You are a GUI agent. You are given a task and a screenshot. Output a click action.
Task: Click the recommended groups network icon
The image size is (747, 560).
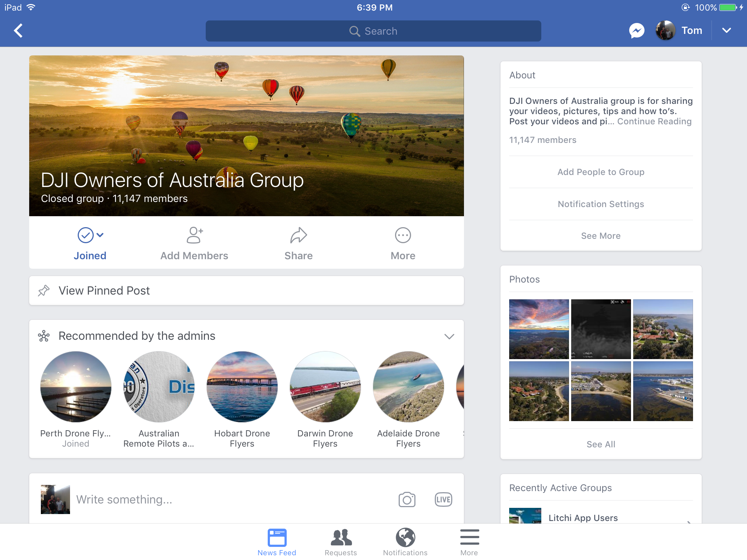pos(44,336)
